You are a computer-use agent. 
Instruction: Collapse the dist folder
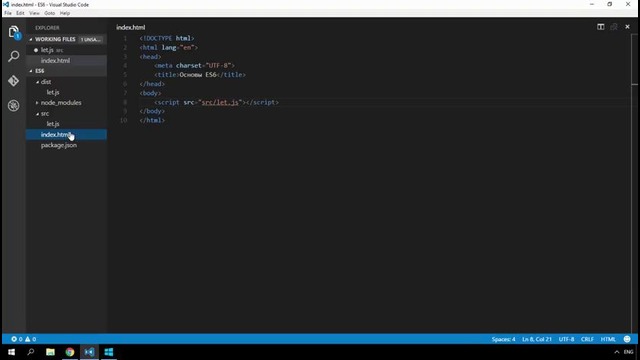[38, 82]
